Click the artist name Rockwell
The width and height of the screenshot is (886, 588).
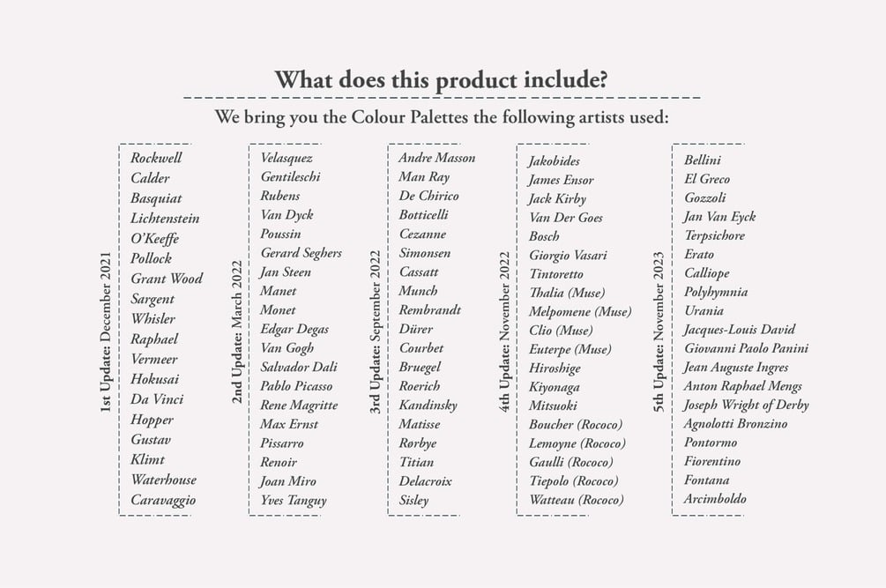[x=156, y=159]
